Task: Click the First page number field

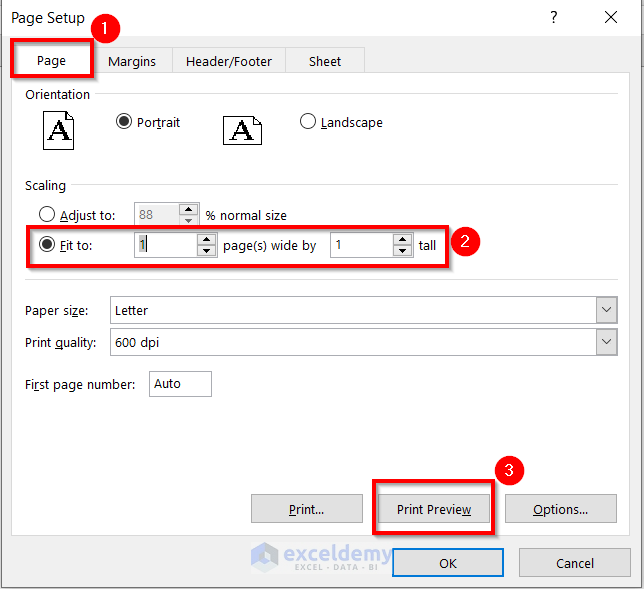Action: (x=180, y=384)
